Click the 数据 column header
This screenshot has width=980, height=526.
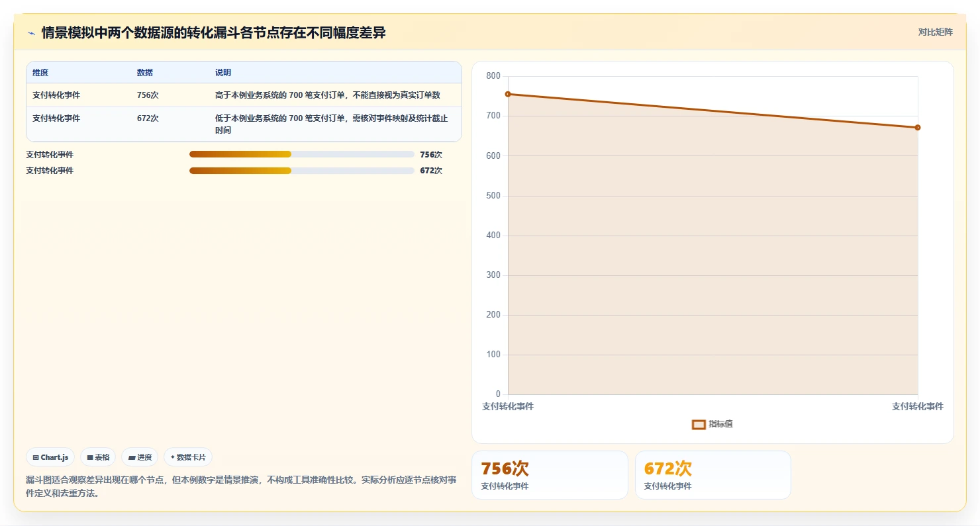tap(145, 73)
